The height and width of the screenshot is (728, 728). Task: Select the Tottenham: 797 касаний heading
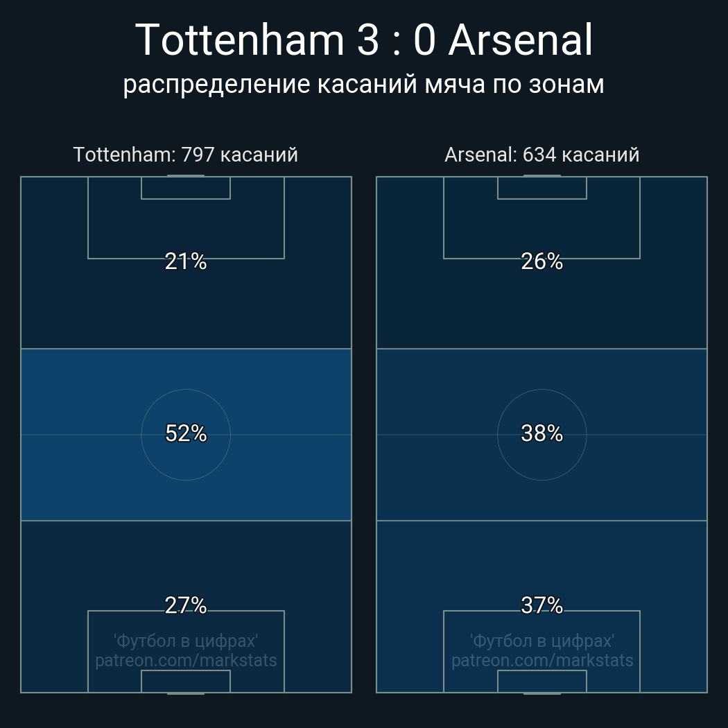(x=186, y=154)
